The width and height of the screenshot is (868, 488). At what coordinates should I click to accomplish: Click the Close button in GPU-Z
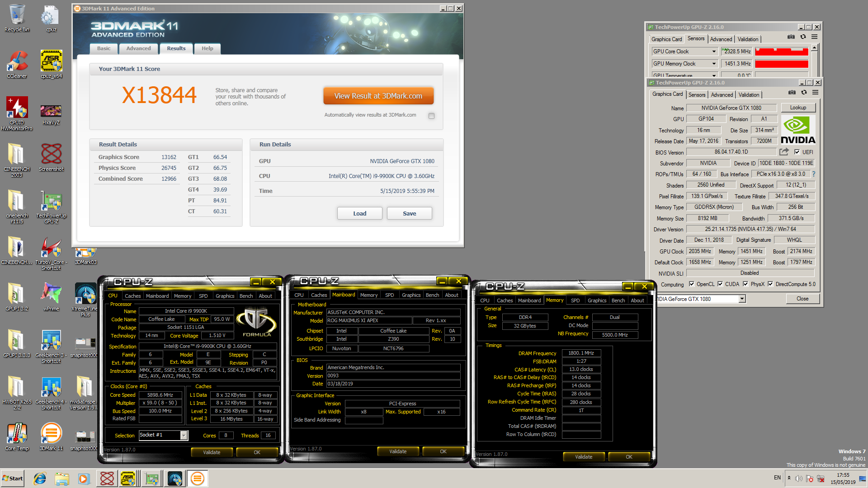click(x=802, y=299)
